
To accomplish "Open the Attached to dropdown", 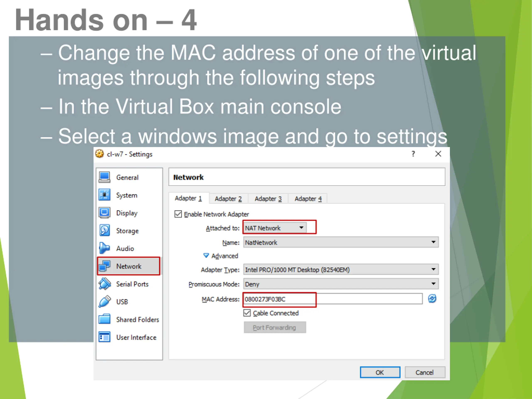I will click(x=275, y=228).
